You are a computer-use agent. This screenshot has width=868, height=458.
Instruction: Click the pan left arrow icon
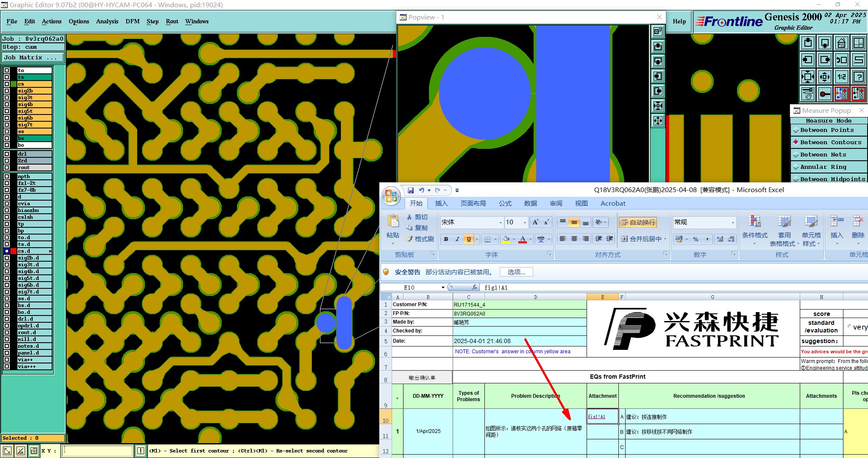click(808, 60)
